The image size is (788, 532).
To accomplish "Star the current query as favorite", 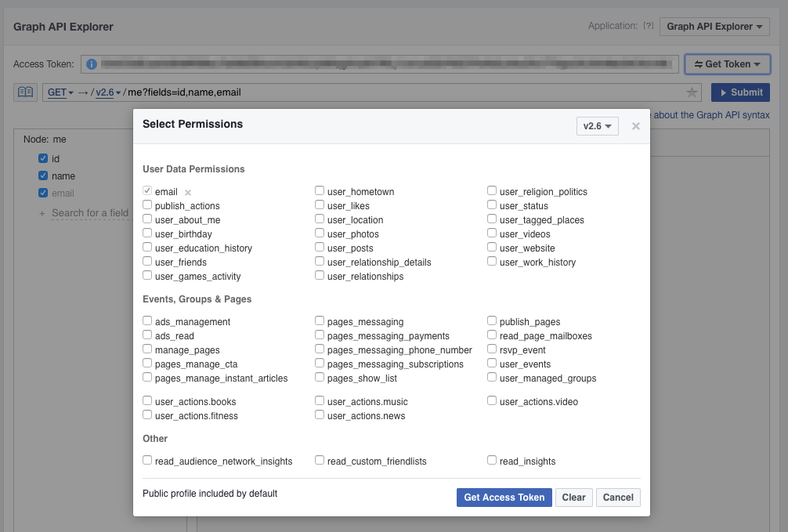I will pyautogui.click(x=692, y=92).
